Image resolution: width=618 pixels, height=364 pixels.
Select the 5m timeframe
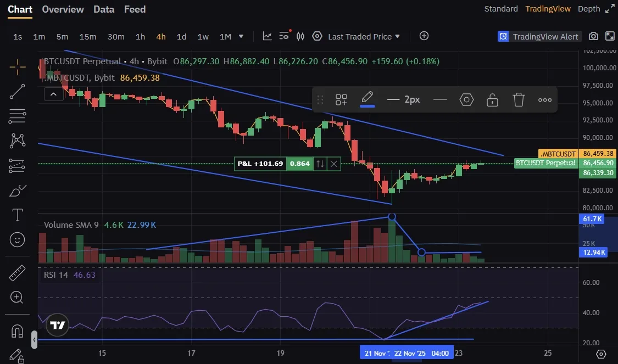pyautogui.click(x=62, y=37)
